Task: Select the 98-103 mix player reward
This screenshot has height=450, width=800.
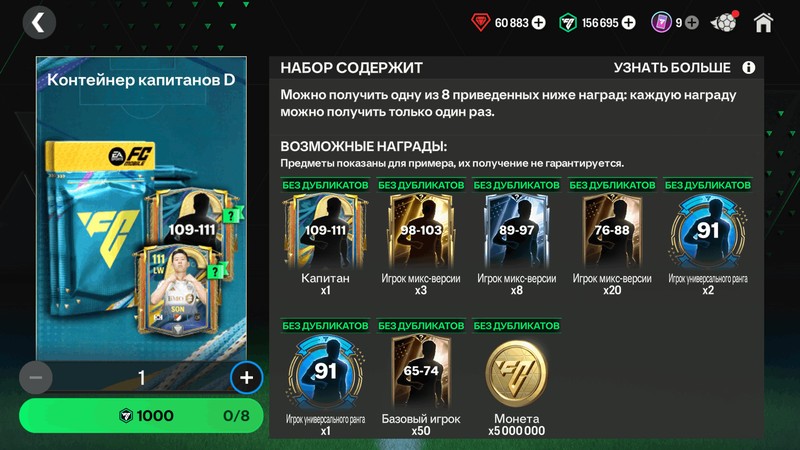Action: tap(421, 238)
